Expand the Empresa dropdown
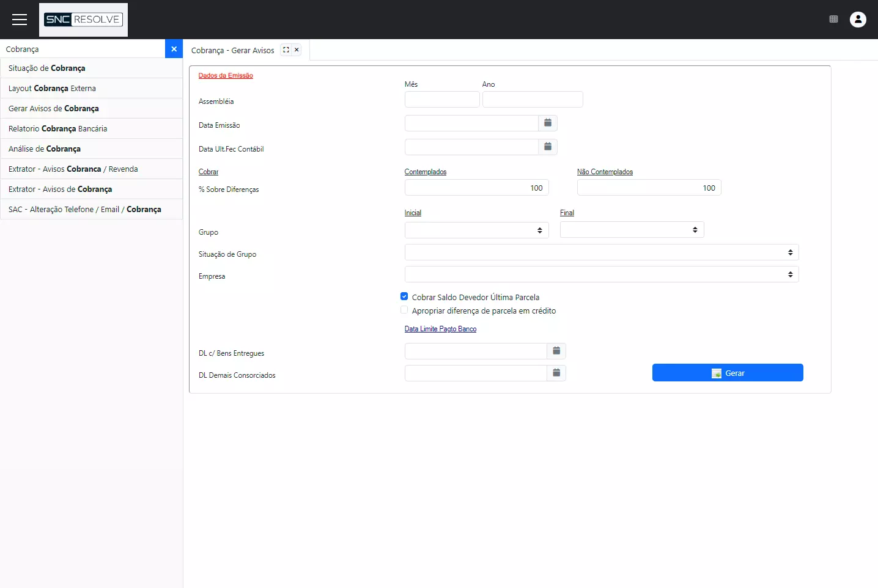 (601, 274)
